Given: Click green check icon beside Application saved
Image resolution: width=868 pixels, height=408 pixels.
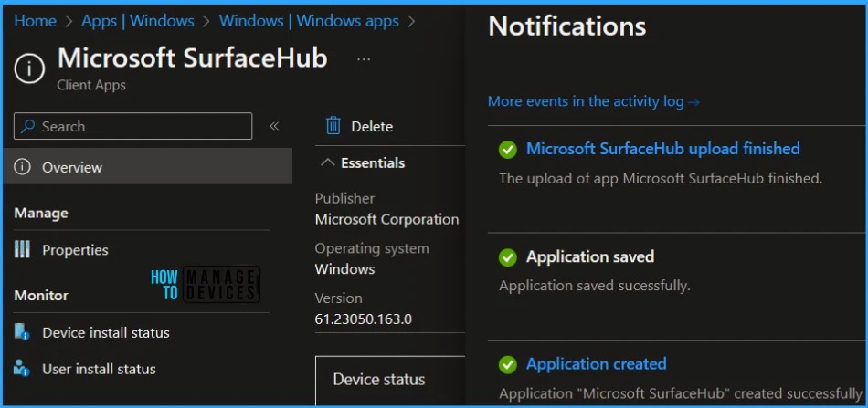Looking at the screenshot, I should point(508,257).
